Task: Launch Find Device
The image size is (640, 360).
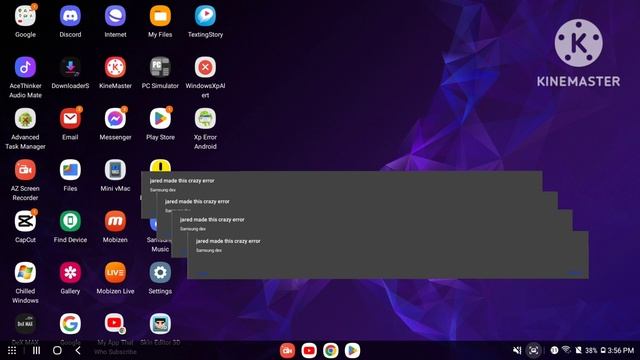Action: [70, 222]
